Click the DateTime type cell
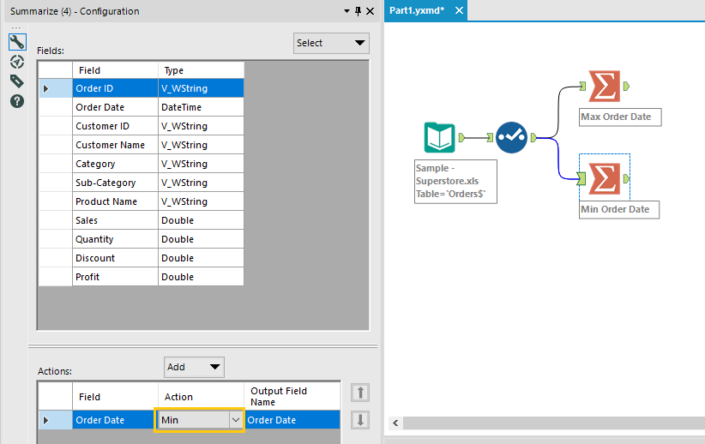 [201, 107]
